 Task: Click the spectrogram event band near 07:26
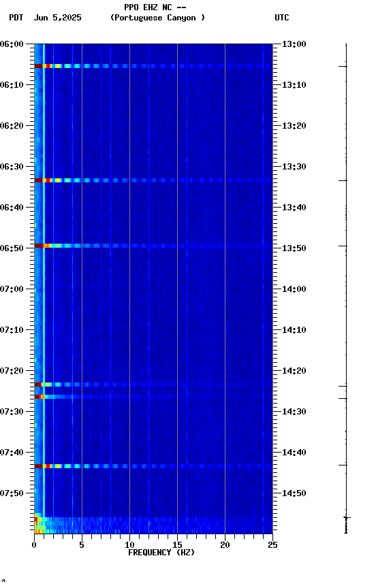point(153,397)
